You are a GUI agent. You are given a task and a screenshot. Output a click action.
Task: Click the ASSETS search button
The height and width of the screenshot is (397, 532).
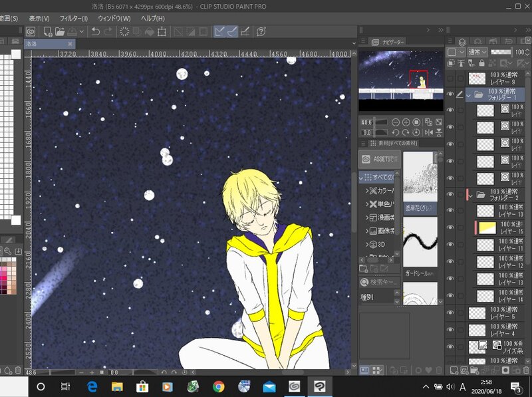point(379,159)
